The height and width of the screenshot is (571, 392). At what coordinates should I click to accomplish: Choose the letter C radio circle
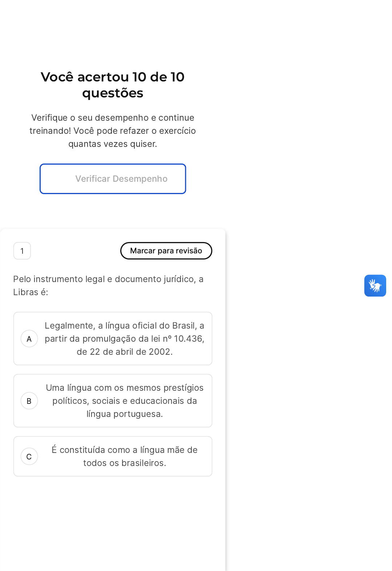click(x=29, y=457)
